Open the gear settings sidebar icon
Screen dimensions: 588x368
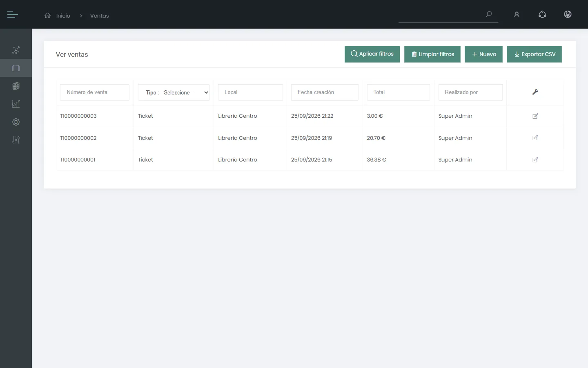point(16,122)
